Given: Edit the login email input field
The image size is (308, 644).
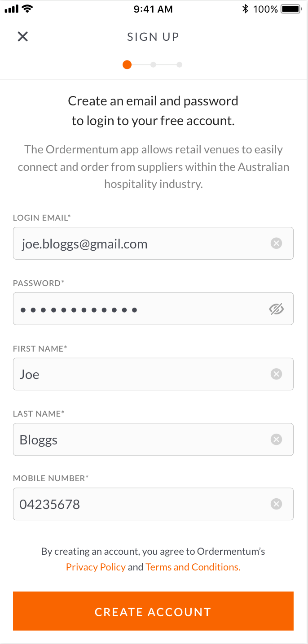Looking at the screenshot, I should pyautogui.click(x=139, y=244).
